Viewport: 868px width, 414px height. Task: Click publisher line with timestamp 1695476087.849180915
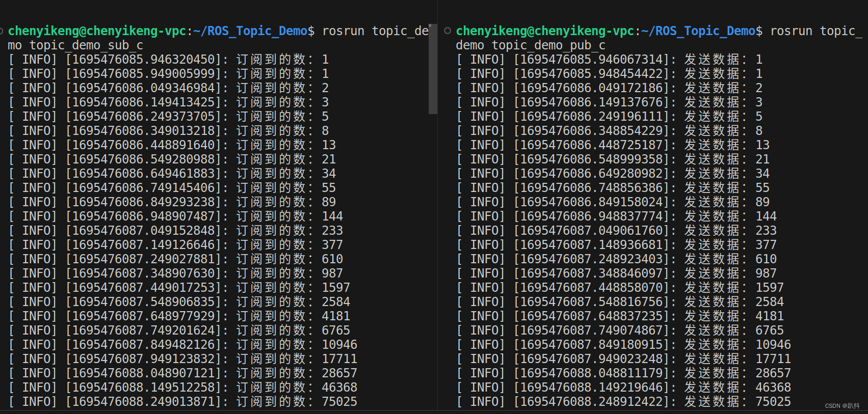tap(624, 345)
